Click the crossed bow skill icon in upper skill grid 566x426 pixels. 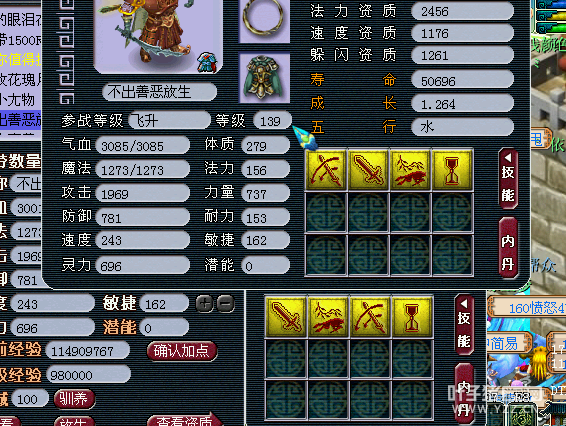[x=326, y=170]
